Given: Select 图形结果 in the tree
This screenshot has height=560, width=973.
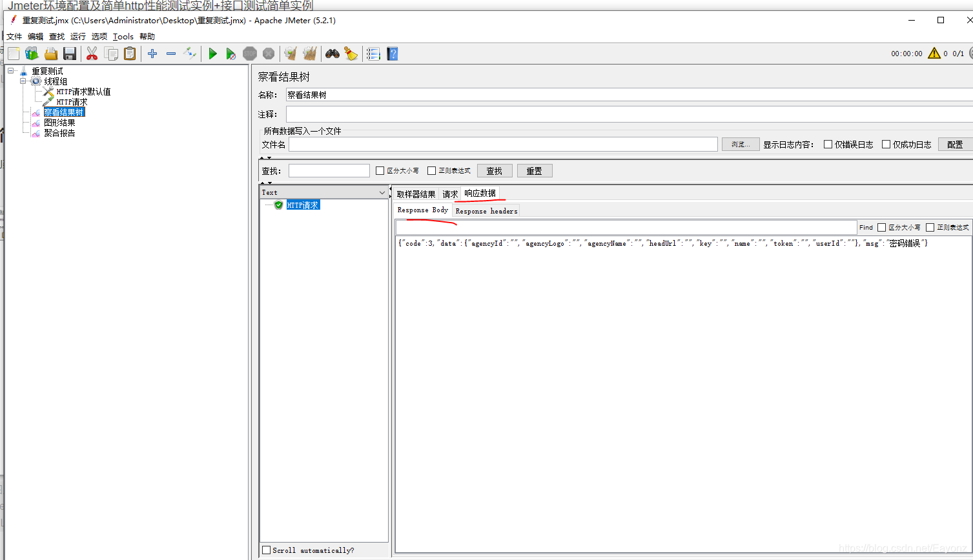Looking at the screenshot, I should pyautogui.click(x=59, y=123).
